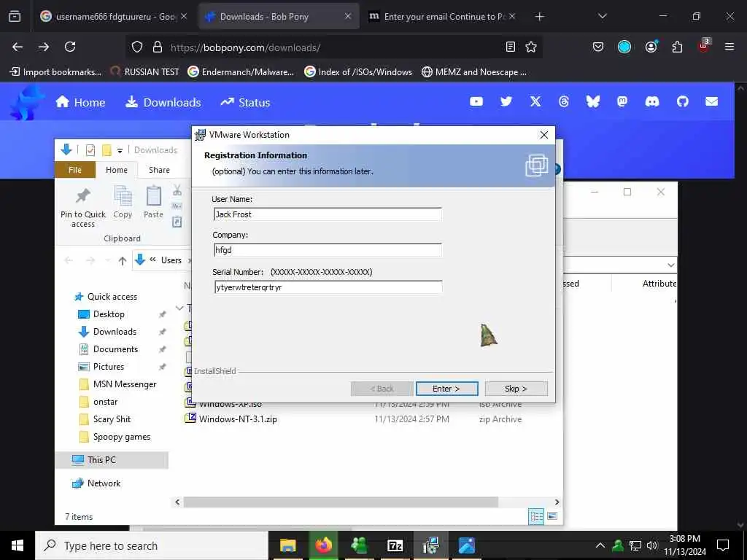
Task: Open MEMZ and Noescape bookmark
Action: tap(474, 72)
